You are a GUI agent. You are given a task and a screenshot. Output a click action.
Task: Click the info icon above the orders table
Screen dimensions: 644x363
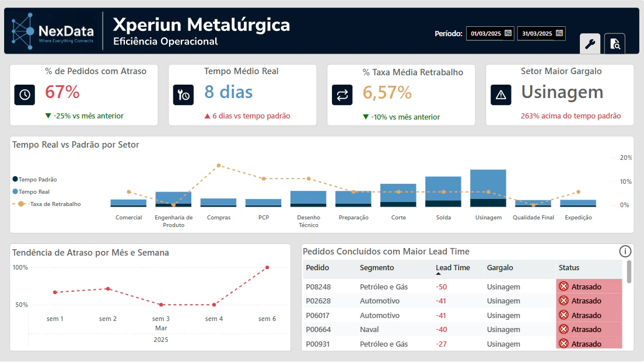[625, 251]
